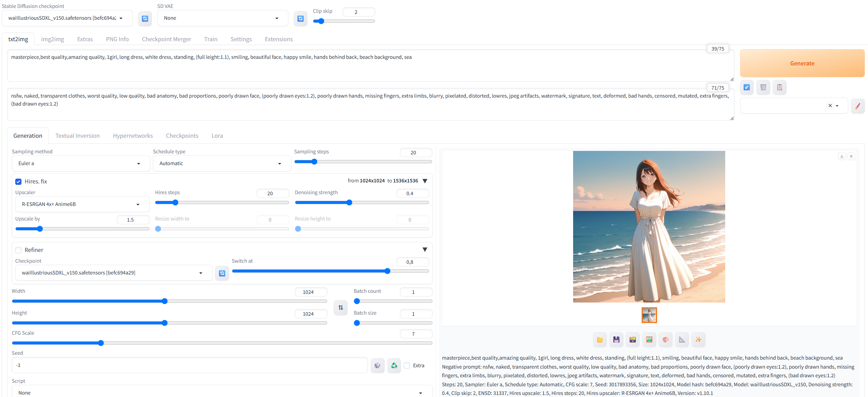Viewport: 868px width, 397px height.
Task: Collapse the Refiner section triangle
Action: click(x=425, y=250)
